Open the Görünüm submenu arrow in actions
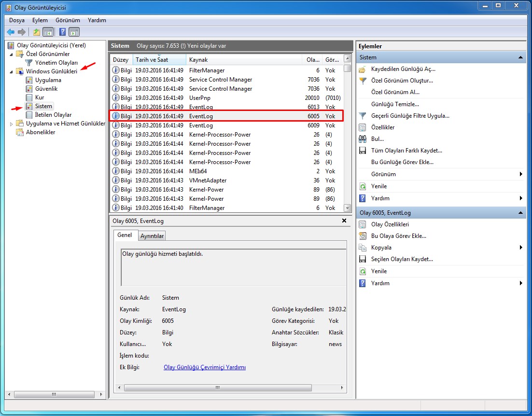The width and height of the screenshot is (532, 416). click(521, 174)
